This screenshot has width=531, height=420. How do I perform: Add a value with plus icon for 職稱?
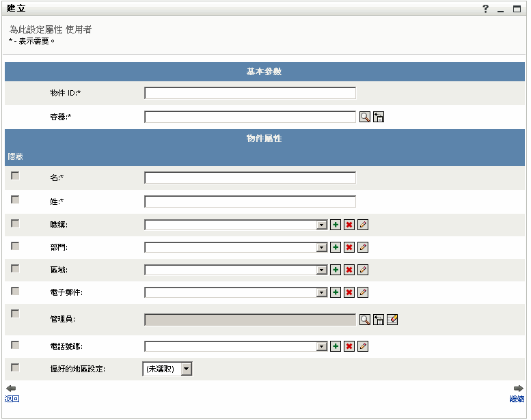pos(336,225)
